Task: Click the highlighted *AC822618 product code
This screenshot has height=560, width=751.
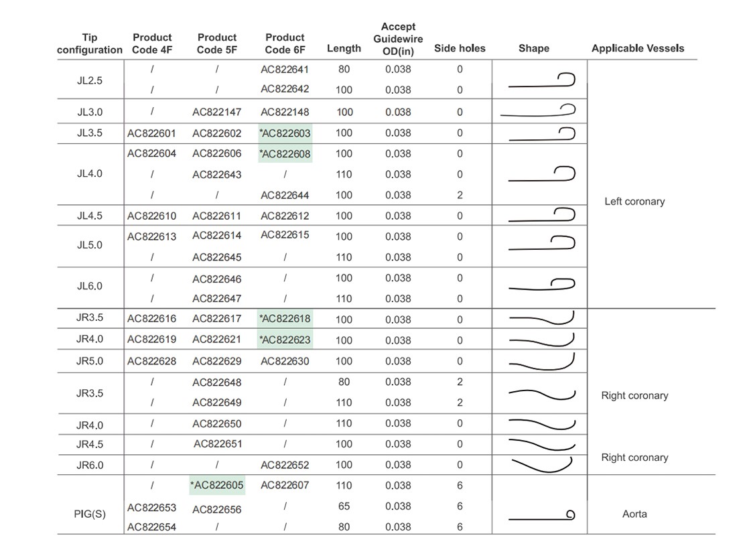Action: [285, 319]
